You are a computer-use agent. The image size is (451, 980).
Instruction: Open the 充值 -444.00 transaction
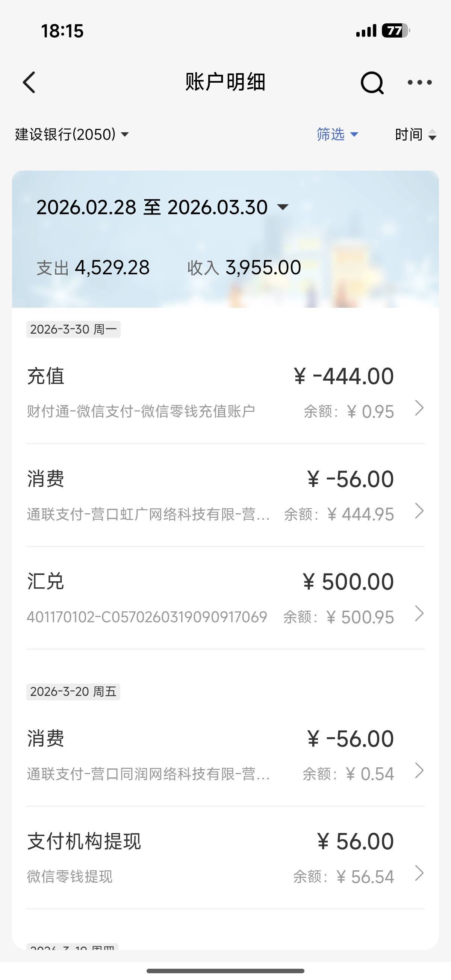click(209, 392)
